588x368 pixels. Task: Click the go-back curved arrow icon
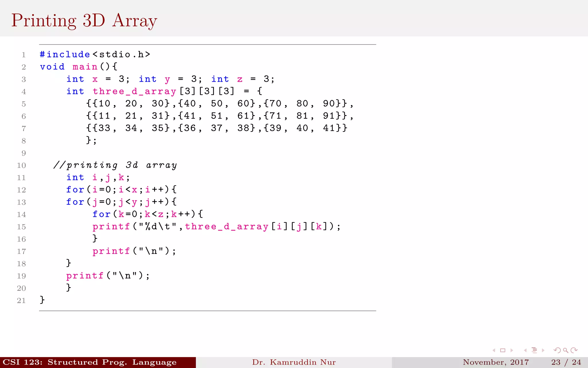tap(557, 350)
